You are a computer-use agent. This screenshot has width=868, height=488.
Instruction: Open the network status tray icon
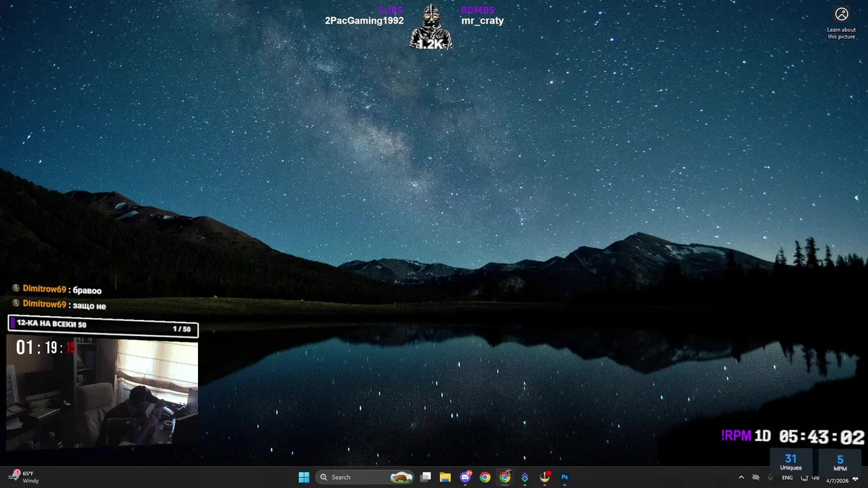(x=804, y=478)
